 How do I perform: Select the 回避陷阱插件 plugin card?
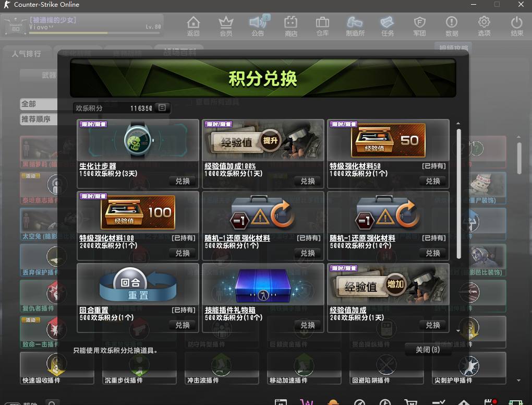tap(386, 368)
